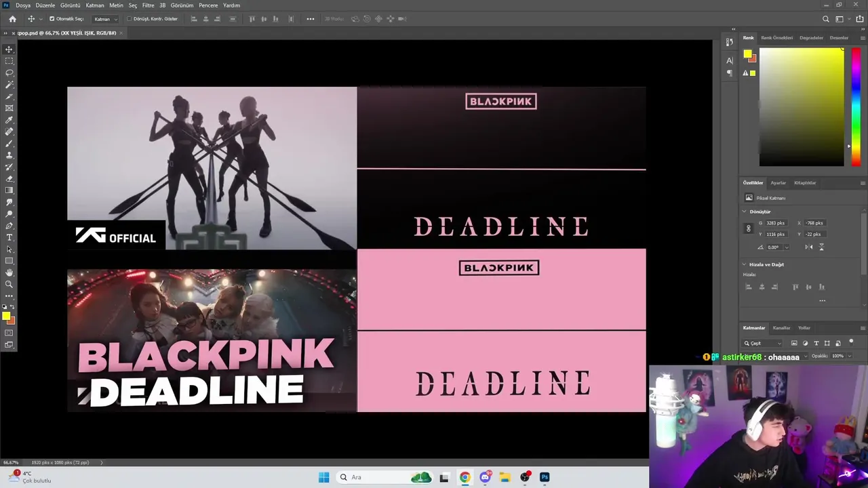Collapse the Dönüştür section

tap(745, 211)
